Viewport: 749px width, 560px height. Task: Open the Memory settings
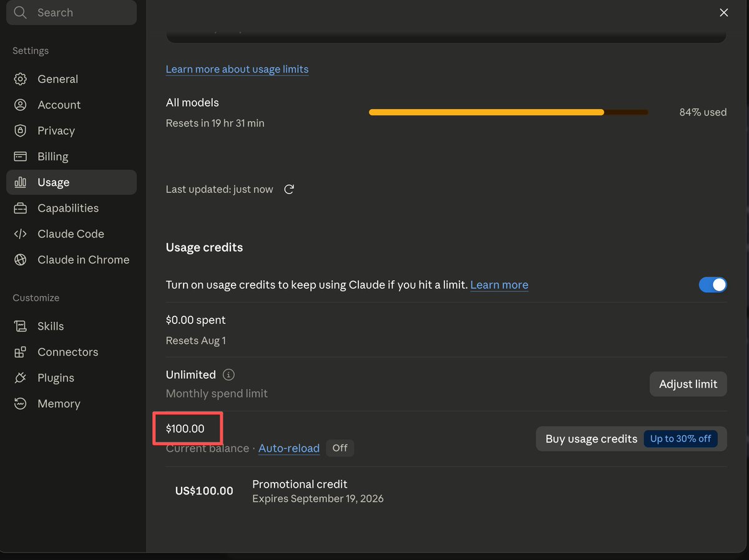pyautogui.click(x=71, y=404)
